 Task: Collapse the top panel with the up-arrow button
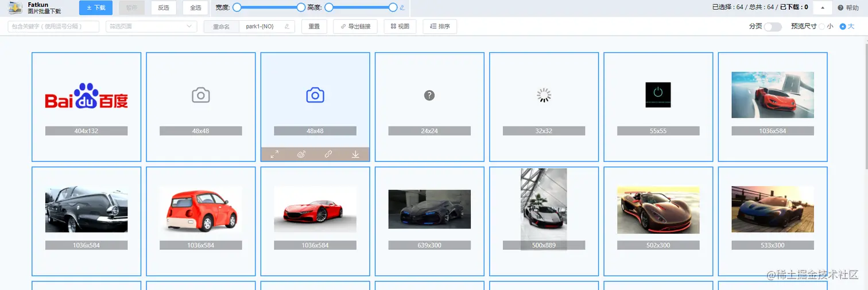tap(823, 7)
